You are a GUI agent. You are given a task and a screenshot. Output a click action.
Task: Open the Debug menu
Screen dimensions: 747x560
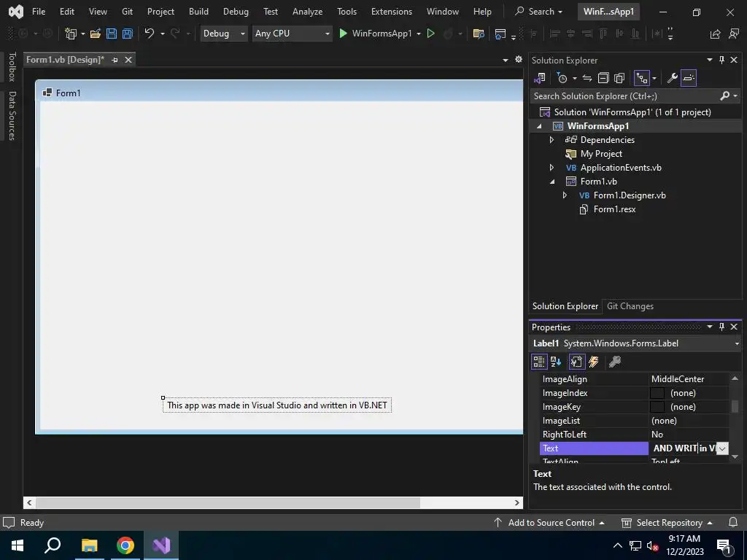point(236,12)
